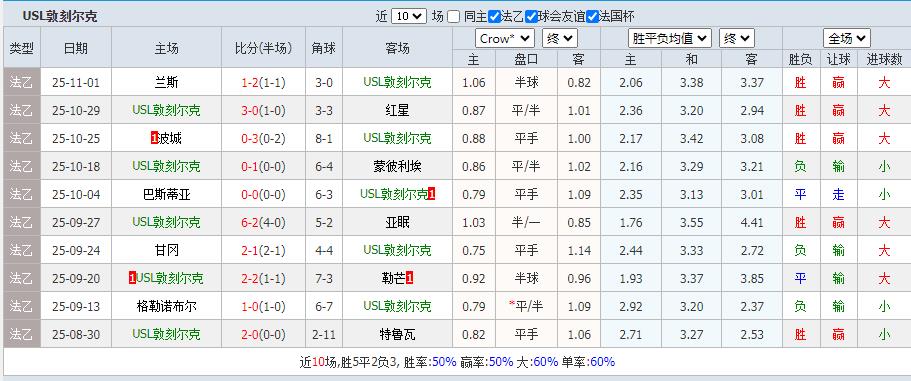Click the USL敦刻尔克 table title
The width and height of the screenshot is (911, 381).
[x=60, y=16]
